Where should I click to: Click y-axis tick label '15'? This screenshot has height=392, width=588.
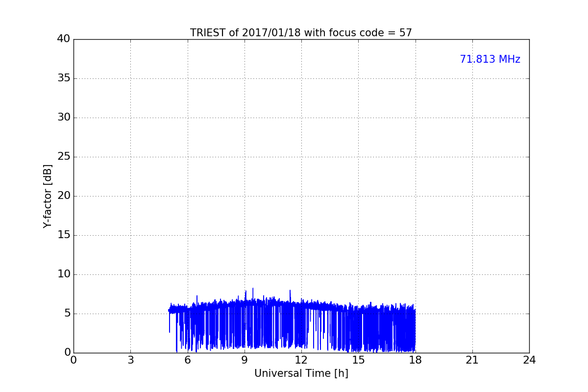(x=64, y=235)
